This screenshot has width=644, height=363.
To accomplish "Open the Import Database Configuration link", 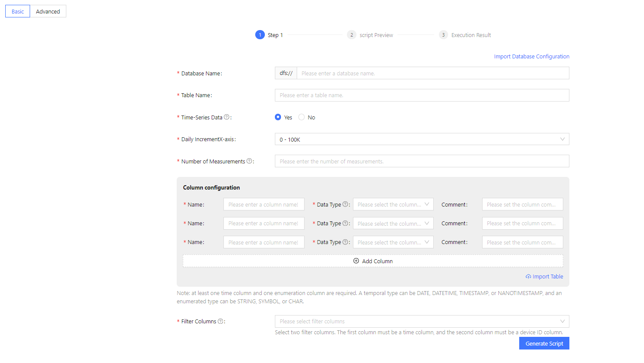I will coord(531,57).
